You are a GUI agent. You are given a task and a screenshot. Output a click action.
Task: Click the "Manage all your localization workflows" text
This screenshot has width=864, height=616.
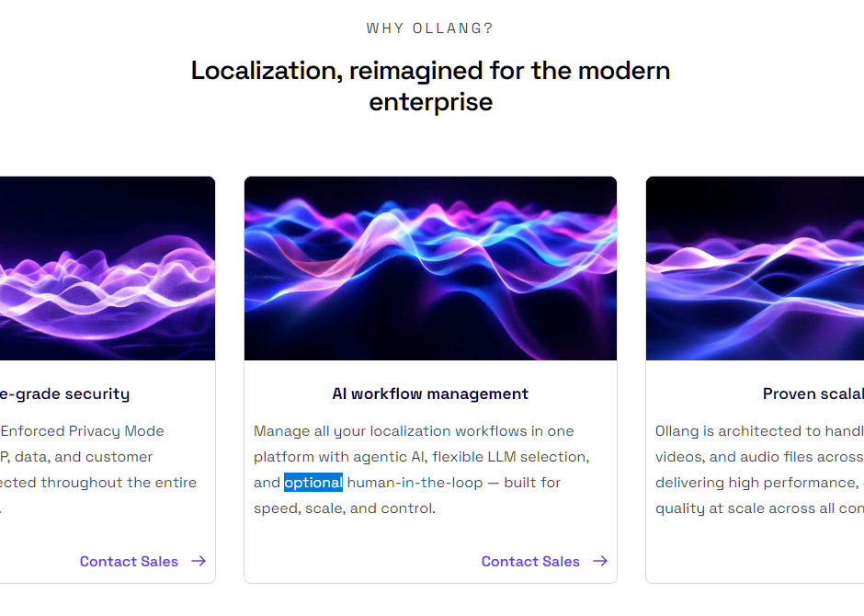coord(414,431)
